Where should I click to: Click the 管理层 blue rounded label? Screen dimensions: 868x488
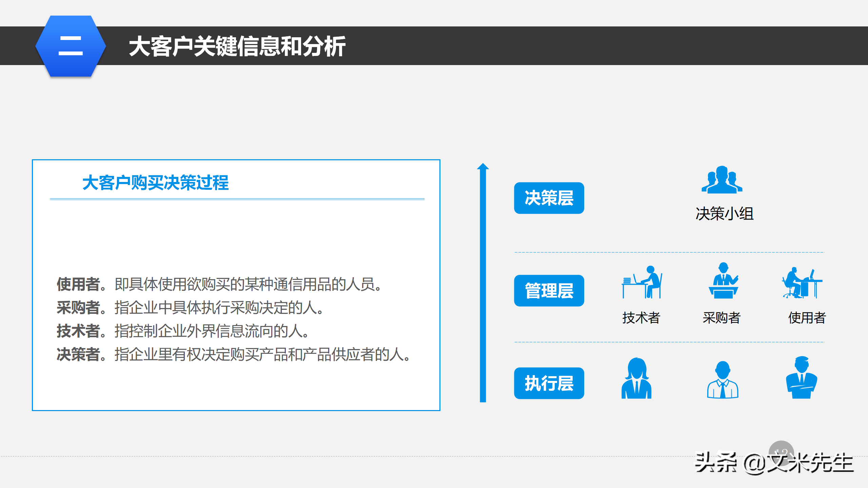(x=550, y=291)
